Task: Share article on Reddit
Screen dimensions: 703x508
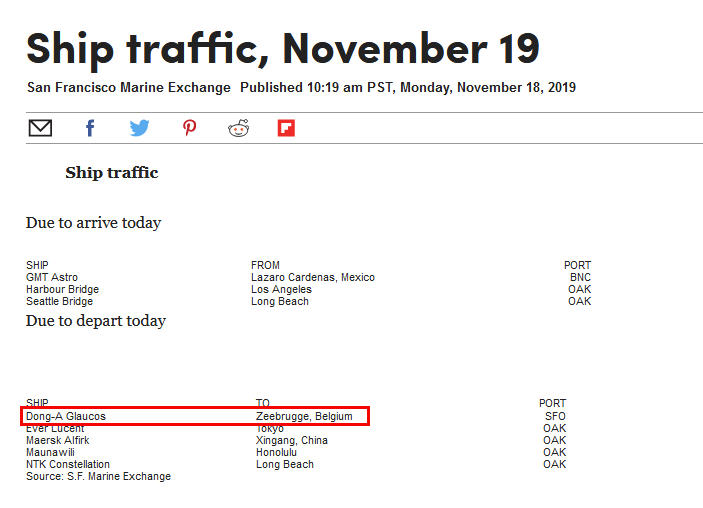Action: pos(238,128)
